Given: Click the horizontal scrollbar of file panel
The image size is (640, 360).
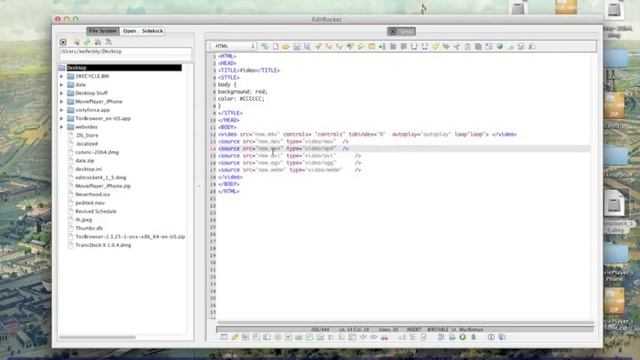Looking at the screenshot, I should (97, 337).
